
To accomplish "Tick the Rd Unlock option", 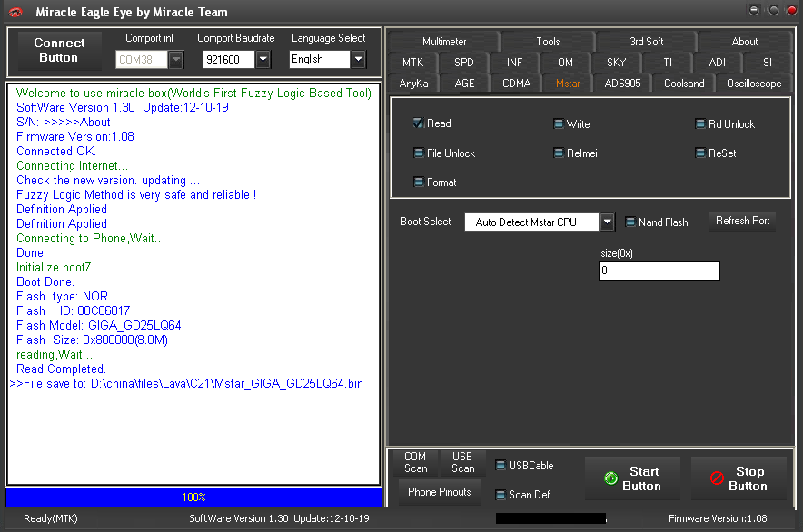I will [x=700, y=123].
